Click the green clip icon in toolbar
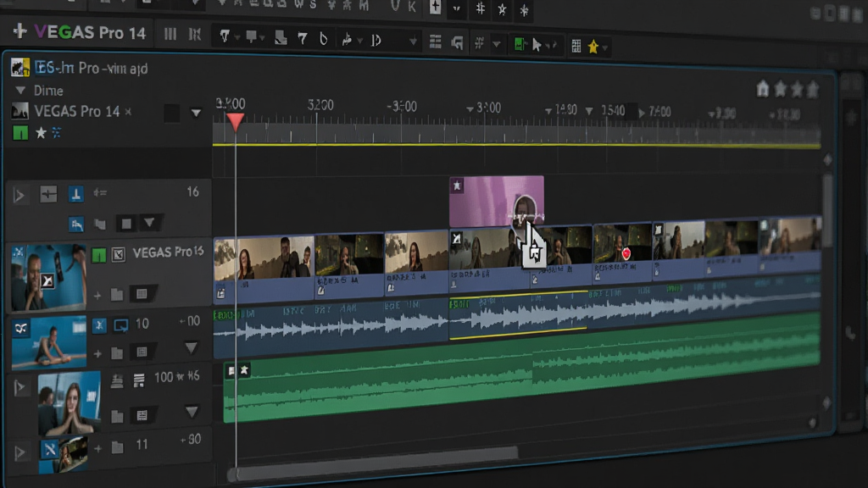Image resolution: width=868 pixels, height=488 pixels. point(520,44)
